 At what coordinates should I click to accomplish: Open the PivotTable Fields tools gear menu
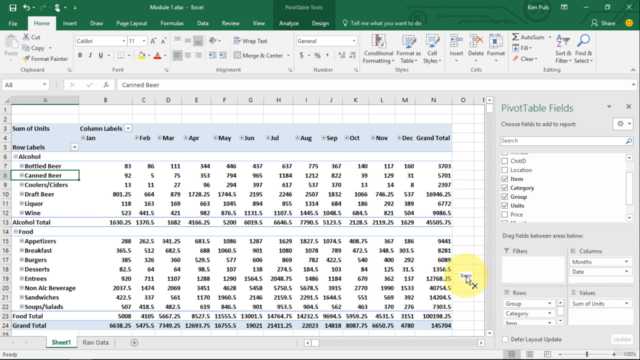(x=624, y=124)
